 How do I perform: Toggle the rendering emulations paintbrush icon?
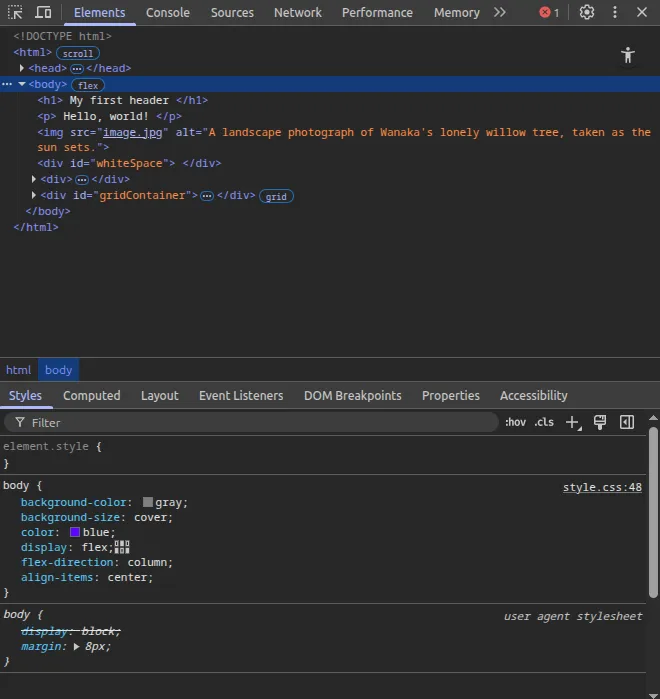[x=600, y=422]
